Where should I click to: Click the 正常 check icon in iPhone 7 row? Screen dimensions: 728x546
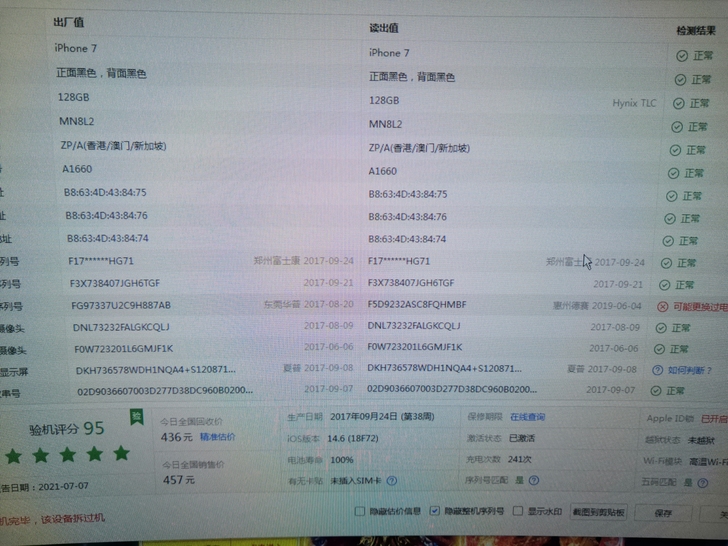(682, 56)
